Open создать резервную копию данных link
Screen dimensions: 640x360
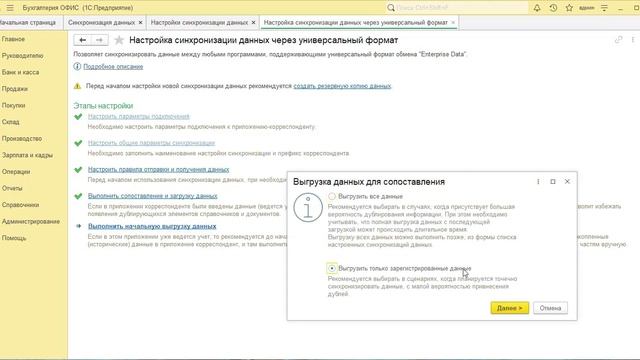tap(342, 86)
